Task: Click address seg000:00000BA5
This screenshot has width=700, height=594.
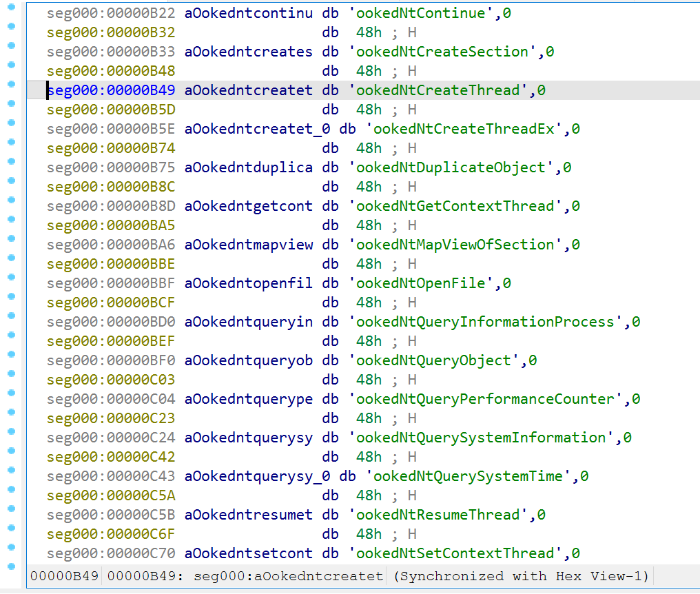Action: pyautogui.click(x=111, y=225)
